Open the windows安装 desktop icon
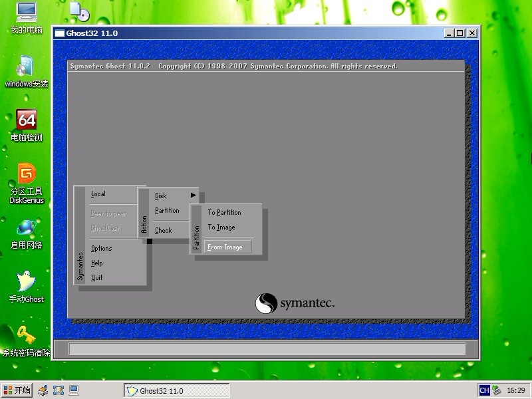The image size is (532, 399). (27, 66)
